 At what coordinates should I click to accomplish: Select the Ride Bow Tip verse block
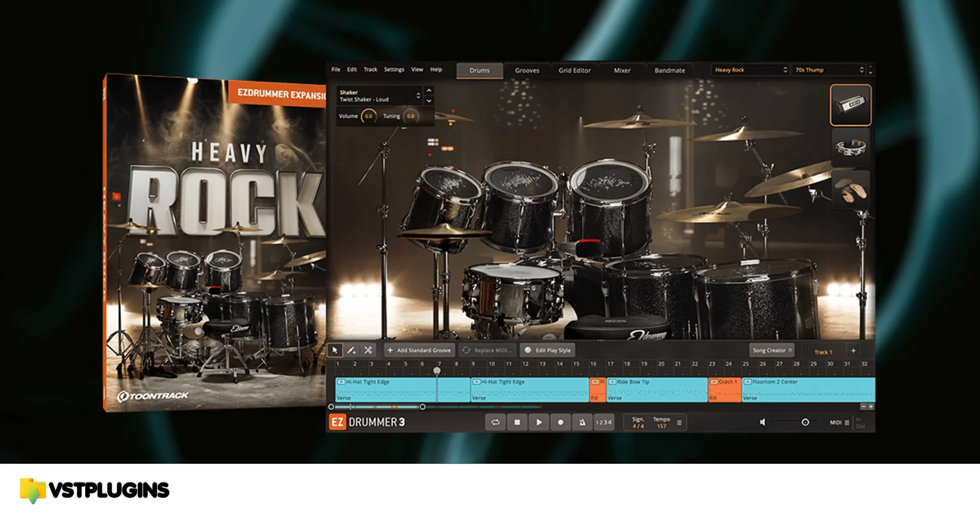(x=657, y=390)
